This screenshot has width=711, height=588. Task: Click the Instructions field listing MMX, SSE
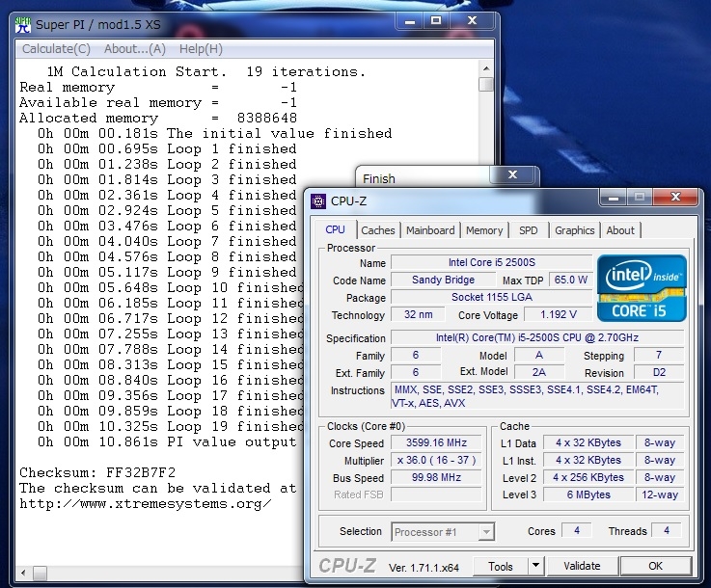coord(537,396)
